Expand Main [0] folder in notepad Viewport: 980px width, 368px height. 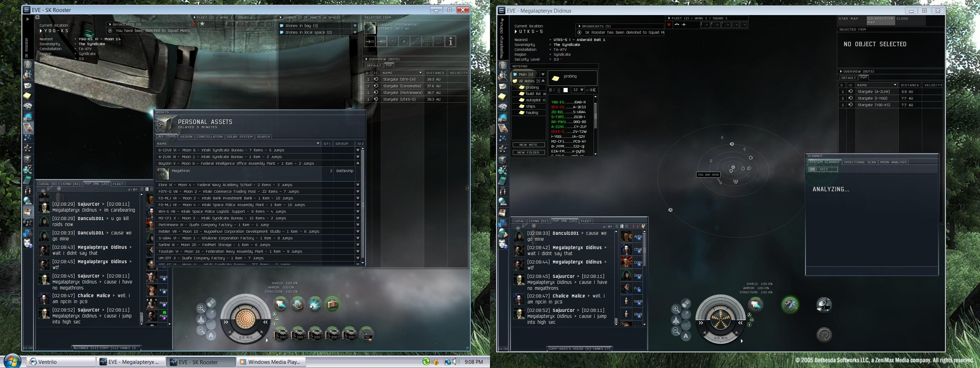pos(543,74)
